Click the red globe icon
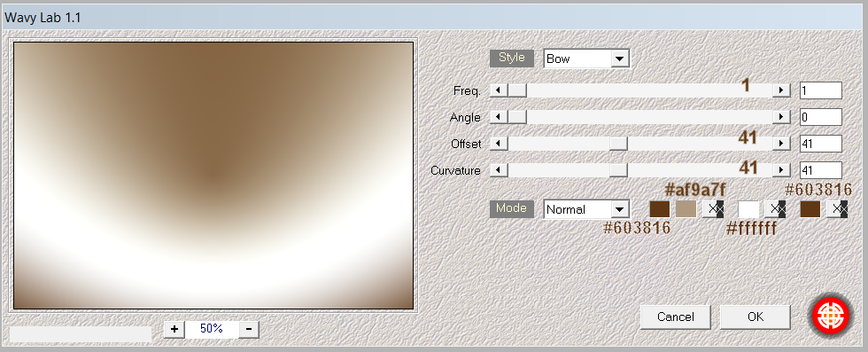The image size is (868, 352). [831, 315]
